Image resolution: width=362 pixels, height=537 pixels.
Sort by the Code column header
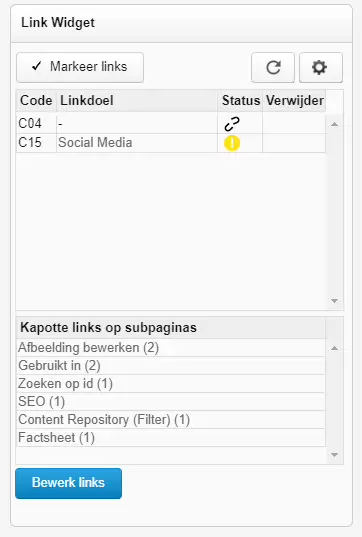[36, 101]
